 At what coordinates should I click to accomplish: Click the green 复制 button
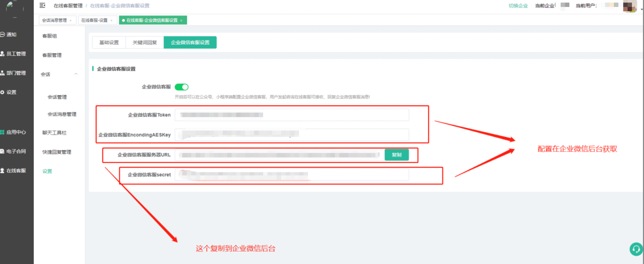[397, 155]
